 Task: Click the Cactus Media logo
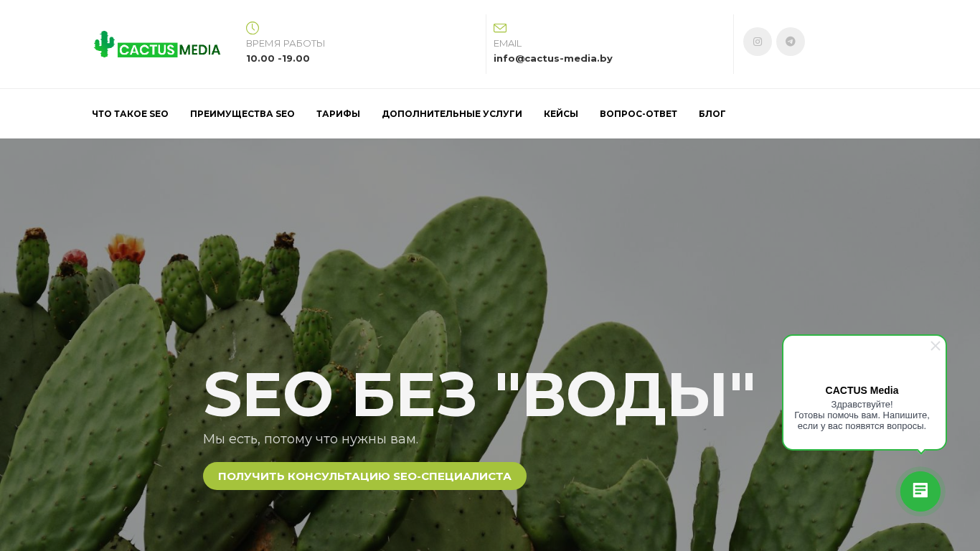157,44
